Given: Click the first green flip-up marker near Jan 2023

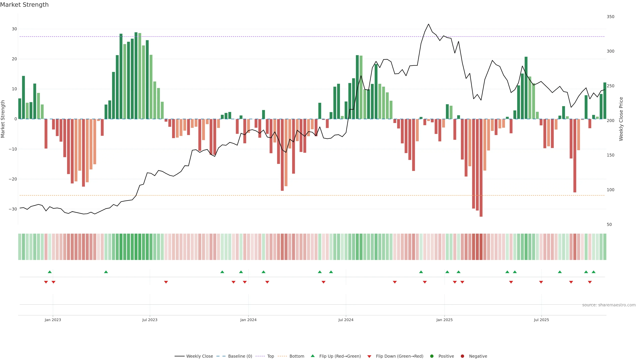Looking at the screenshot, I should click(x=50, y=272).
